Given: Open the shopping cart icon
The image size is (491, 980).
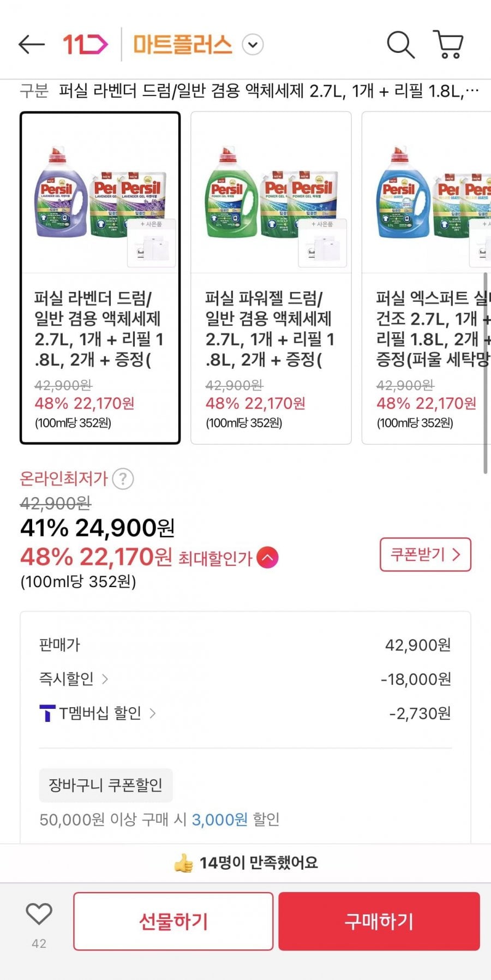Looking at the screenshot, I should tap(448, 45).
